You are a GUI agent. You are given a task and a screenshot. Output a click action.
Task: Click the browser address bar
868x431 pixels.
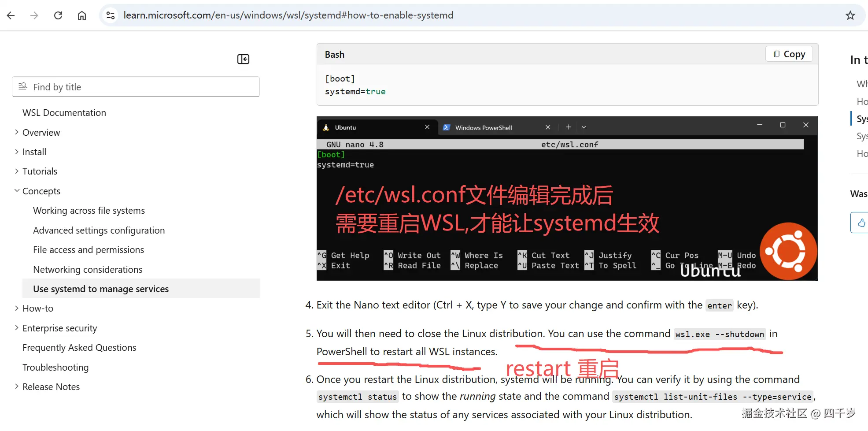point(288,15)
